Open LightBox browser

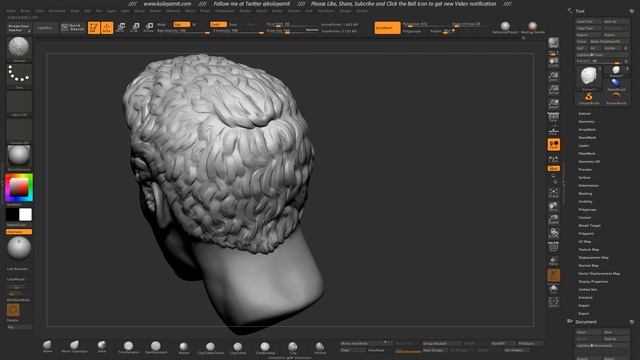(44, 28)
